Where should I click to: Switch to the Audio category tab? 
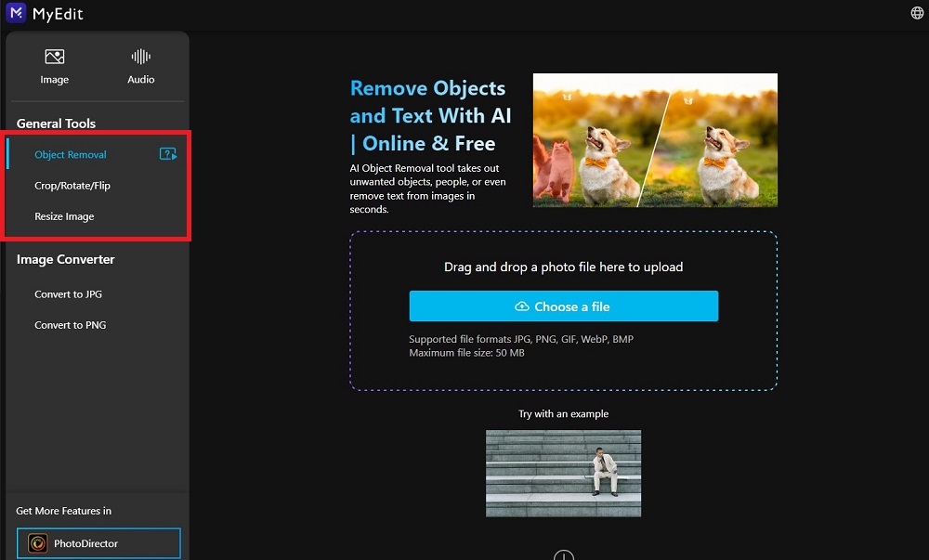tap(140, 66)
